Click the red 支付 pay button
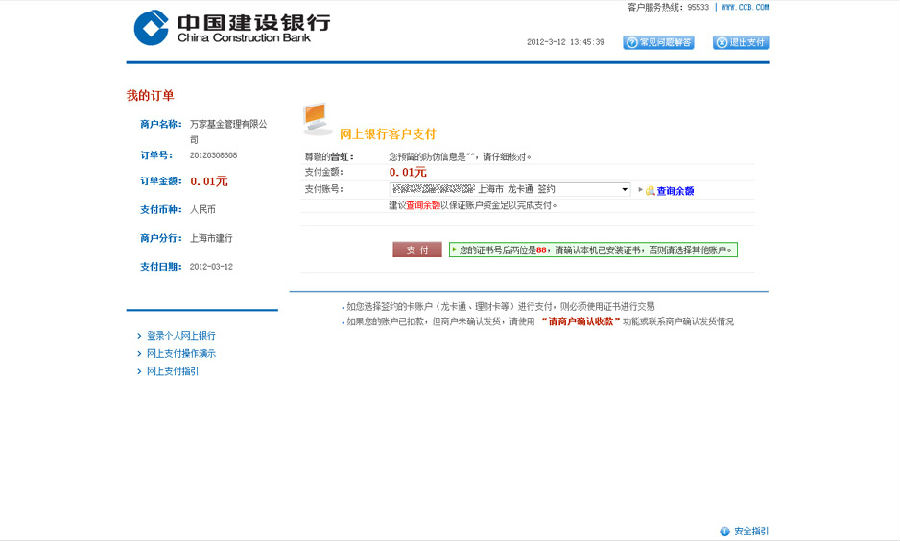This screenshot has height=541, width=900. pos(417,250)
